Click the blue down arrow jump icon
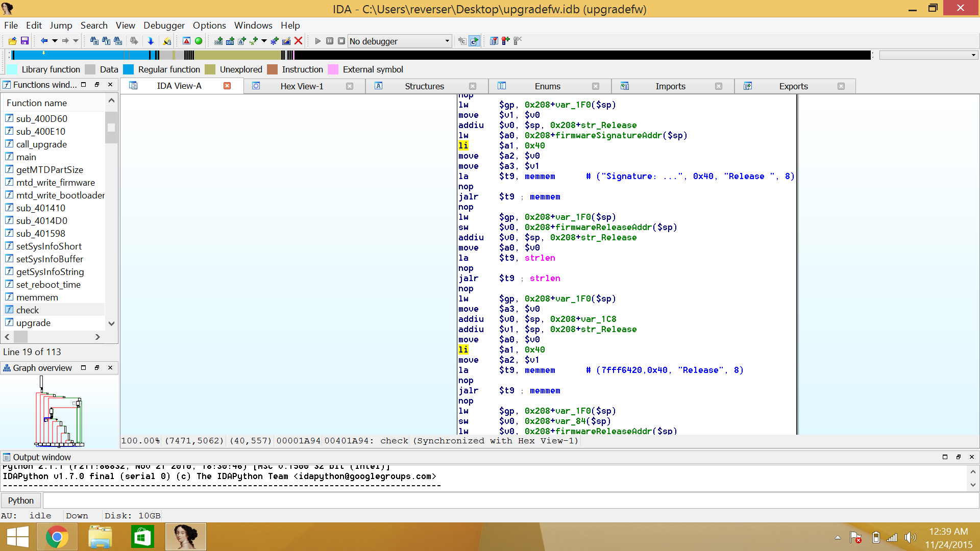Image resolution: width=980 pixels, height=551 pixels. 151,41
